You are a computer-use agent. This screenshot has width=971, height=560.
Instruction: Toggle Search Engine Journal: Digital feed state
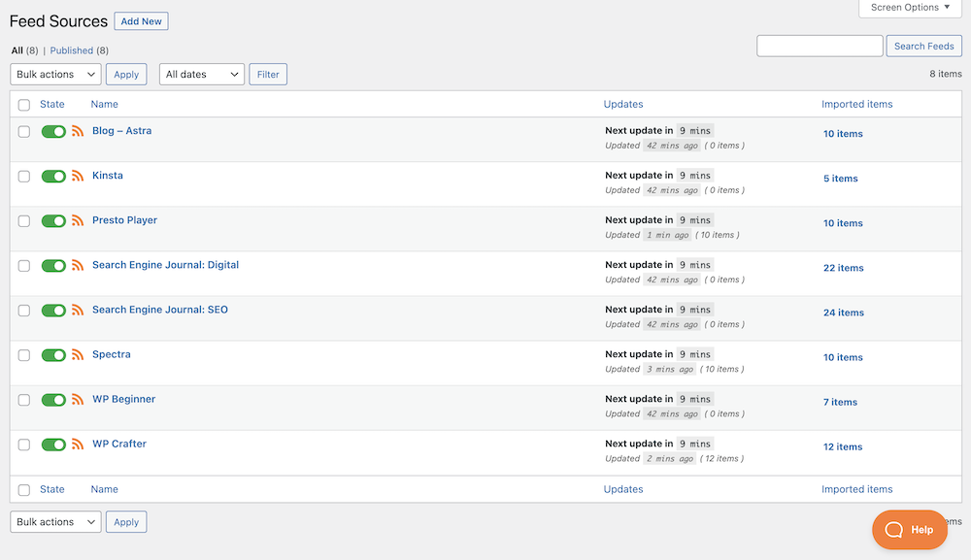pyautogui.click(x=53, y=266)
